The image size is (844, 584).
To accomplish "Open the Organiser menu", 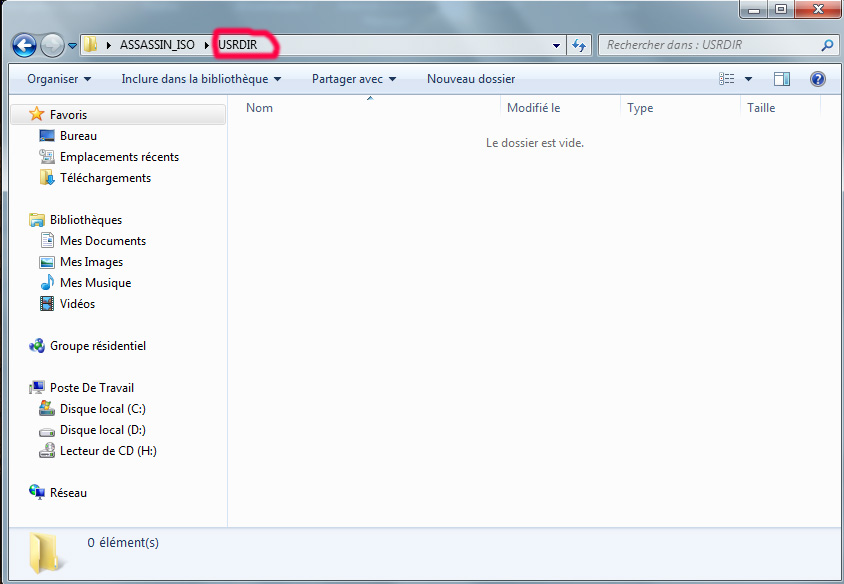I will pos(59,79).
